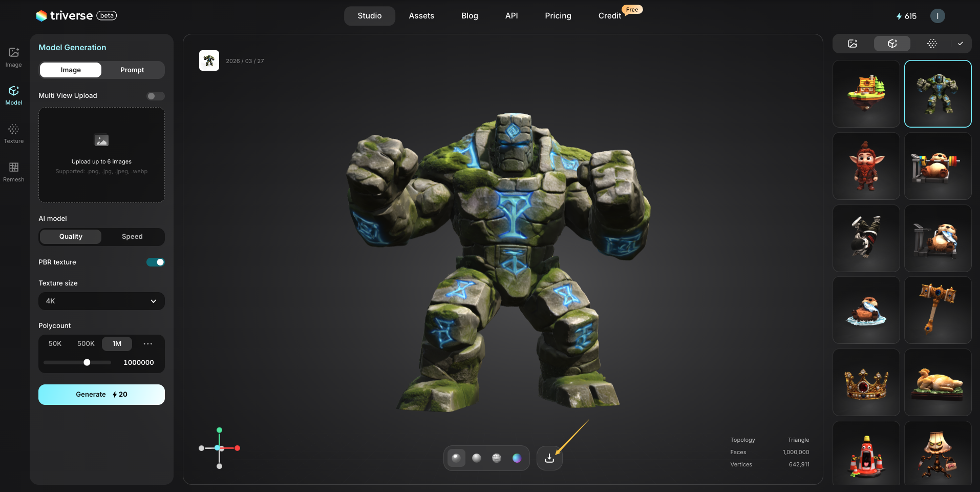Open the user avatar account menu
980x492 pixels.
pos(938,16)
